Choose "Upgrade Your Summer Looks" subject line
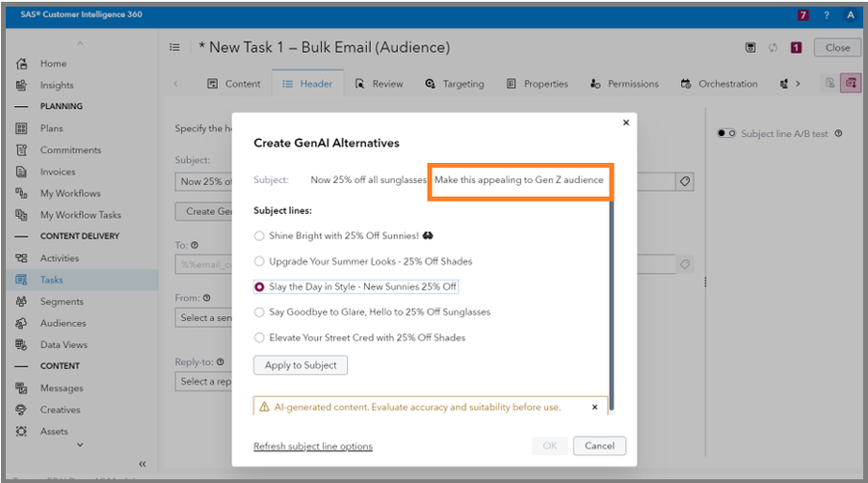The image size is (868, 483). (x=259, y=261)
